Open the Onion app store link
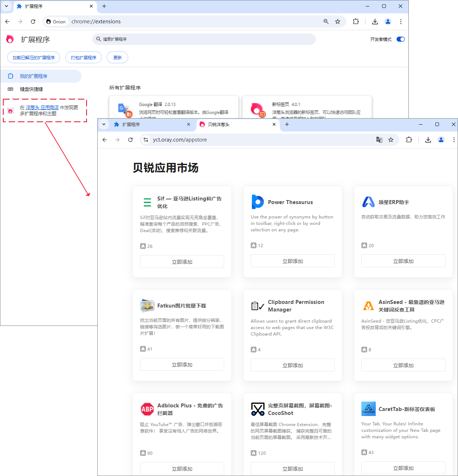 coord(42,107)
